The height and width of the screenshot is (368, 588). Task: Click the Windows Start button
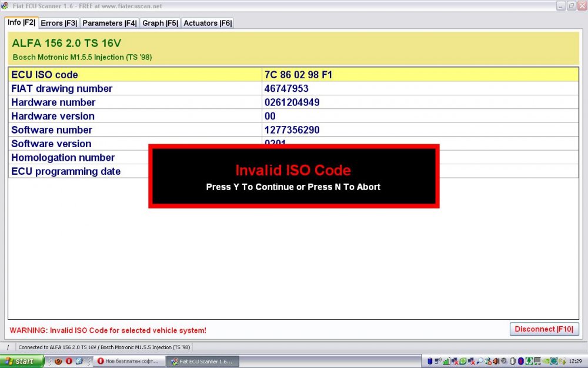(x=22, y=361)
